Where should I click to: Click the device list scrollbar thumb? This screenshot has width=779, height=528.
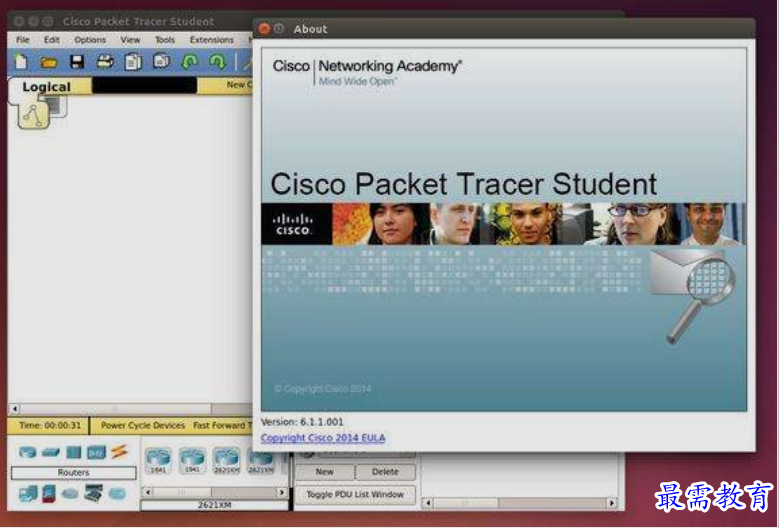coord(182,492)
